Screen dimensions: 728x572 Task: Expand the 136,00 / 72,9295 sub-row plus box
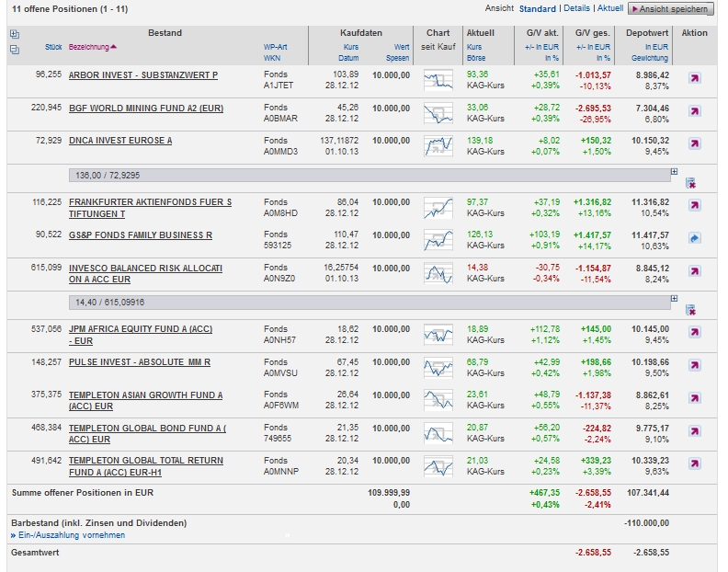click(x=674, y=171)
